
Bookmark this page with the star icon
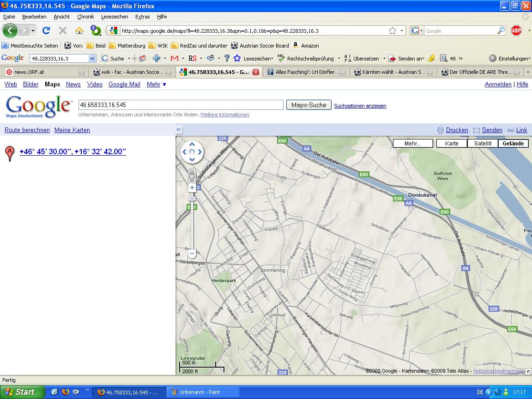click(x=393, y=30)
